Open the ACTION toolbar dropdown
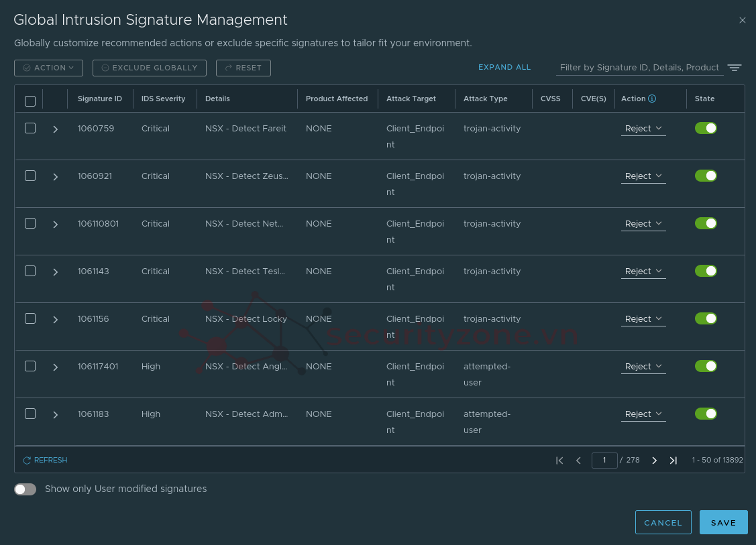This screenshot has height=545, width=756. [48, 68]
